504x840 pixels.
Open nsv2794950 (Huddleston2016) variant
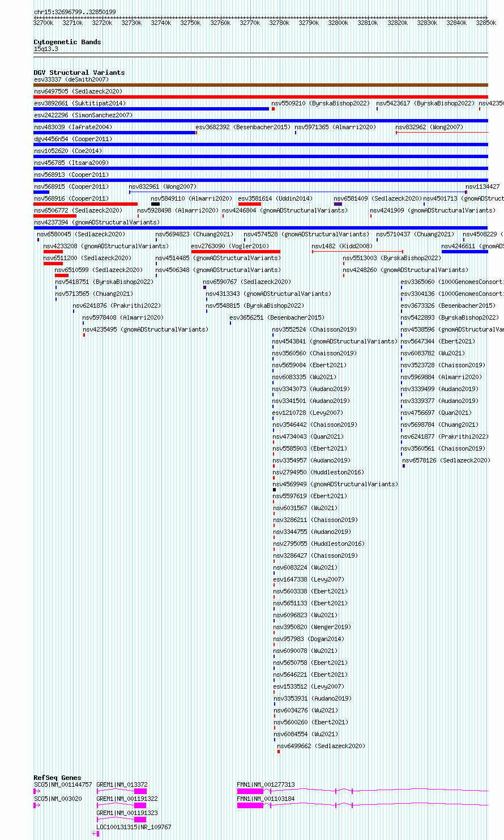(x=318, y=472)
